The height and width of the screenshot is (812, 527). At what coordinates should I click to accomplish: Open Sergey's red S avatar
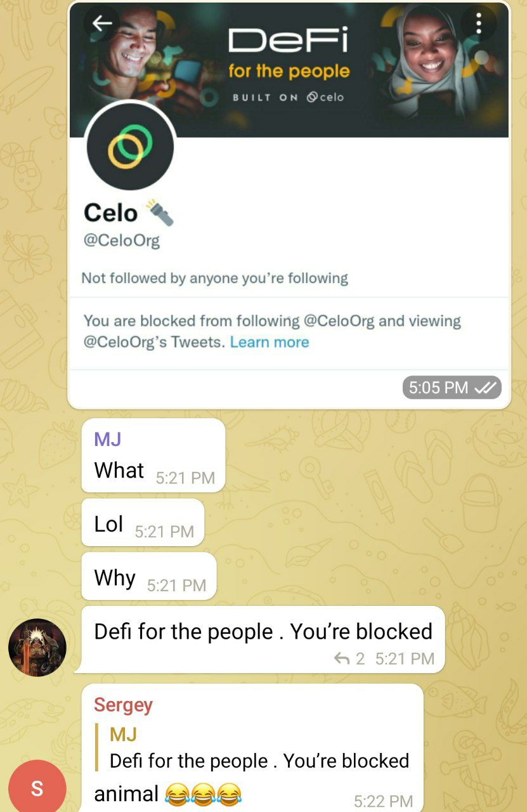click(37, 788)
